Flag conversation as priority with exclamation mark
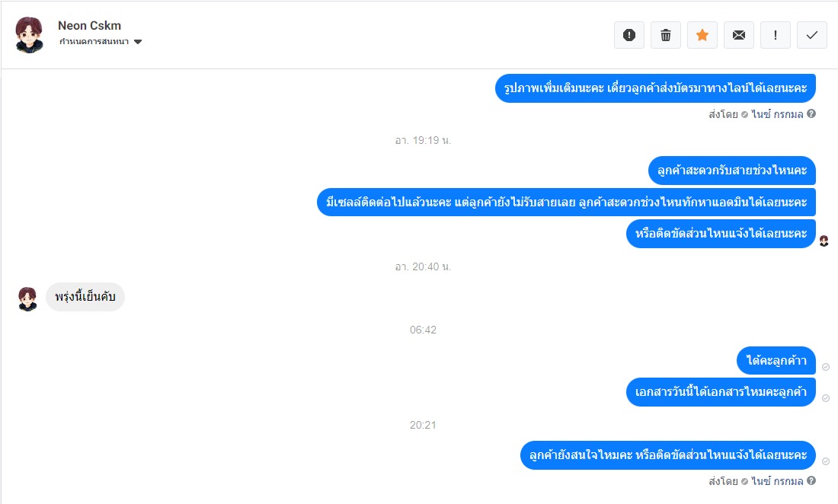This screenshot has height=504, width=838. coord(775,35)
